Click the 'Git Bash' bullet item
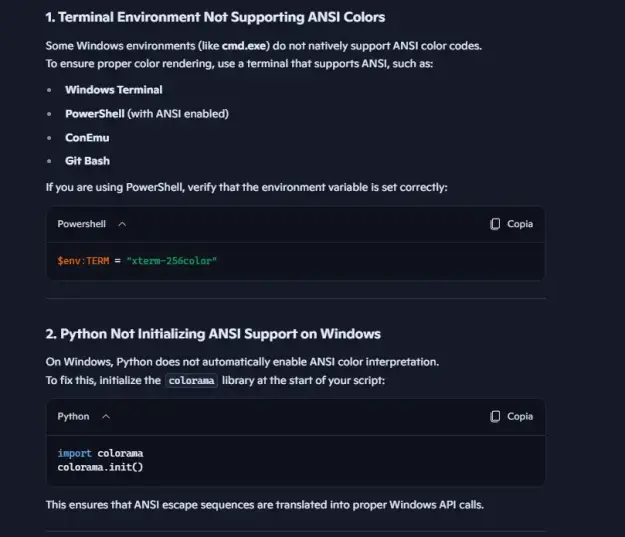Screen dimensions: 625x537 (x=87, y=161)
